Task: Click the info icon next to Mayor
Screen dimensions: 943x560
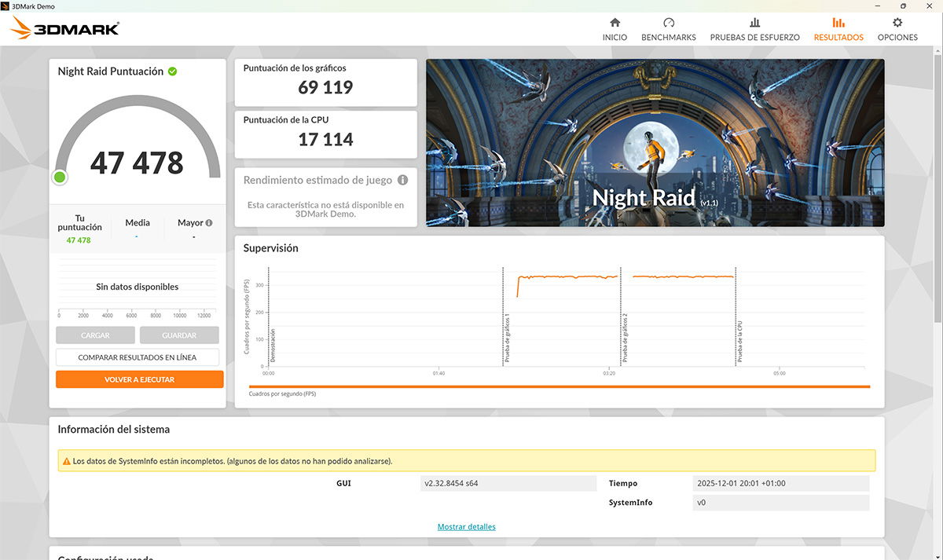Action: [209, 223]
